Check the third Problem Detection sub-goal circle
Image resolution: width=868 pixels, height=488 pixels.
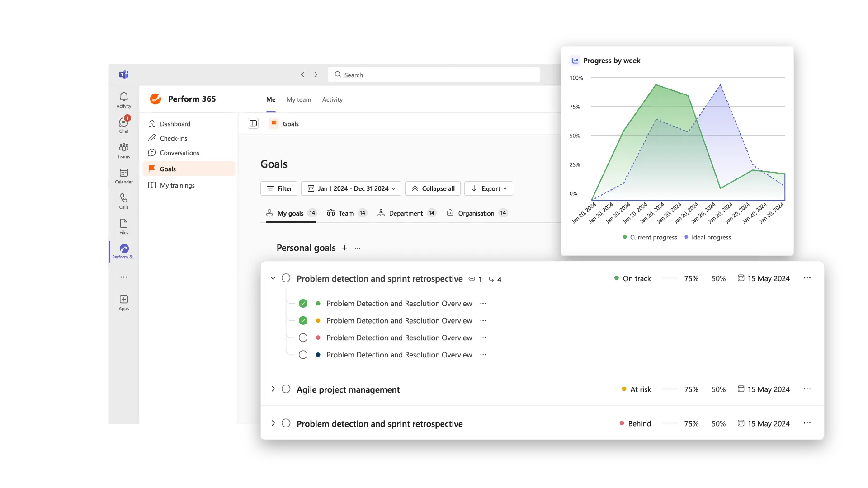coord(303,338)
